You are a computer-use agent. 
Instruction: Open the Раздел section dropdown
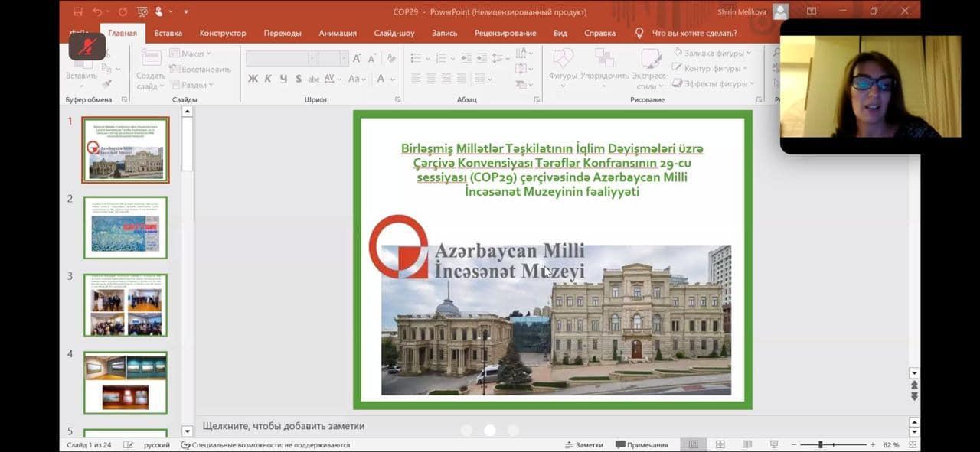click(x=191, y=85)
